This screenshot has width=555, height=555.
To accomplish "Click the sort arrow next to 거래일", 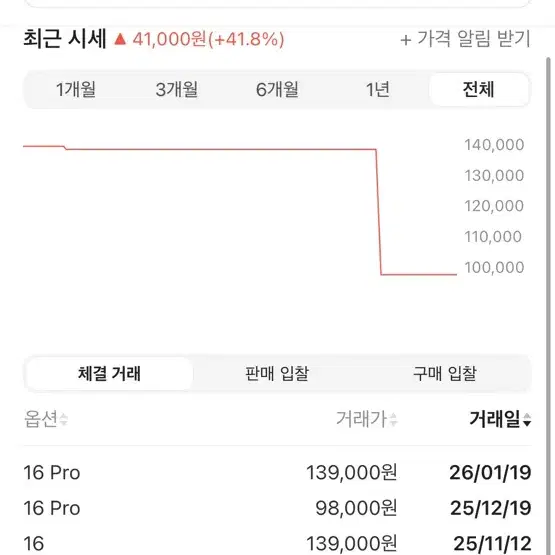I will tap(527, 419).
